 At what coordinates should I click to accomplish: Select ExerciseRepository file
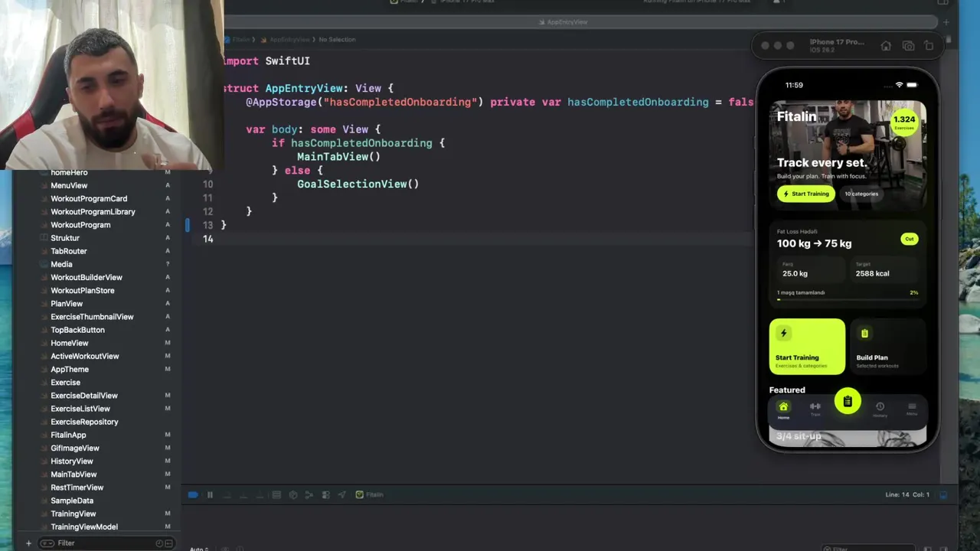tap(84, 422)
